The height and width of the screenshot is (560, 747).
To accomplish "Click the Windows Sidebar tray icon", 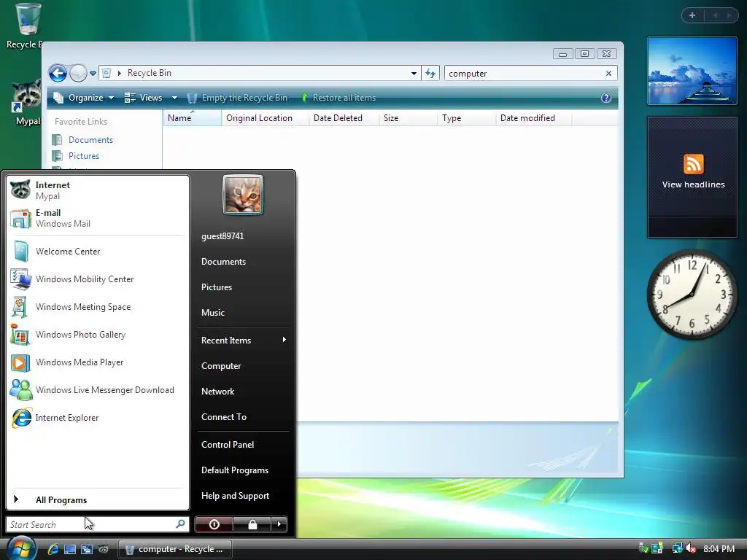I will pos(657,548).
